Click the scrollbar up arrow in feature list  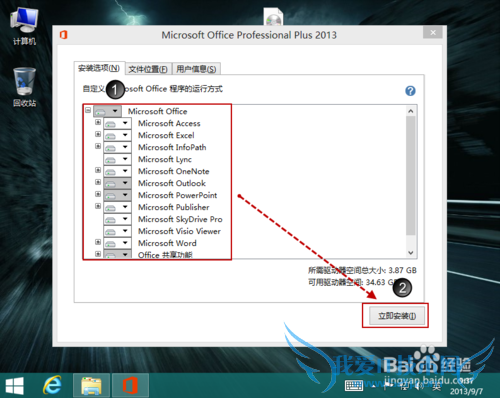tap(411, 111)
